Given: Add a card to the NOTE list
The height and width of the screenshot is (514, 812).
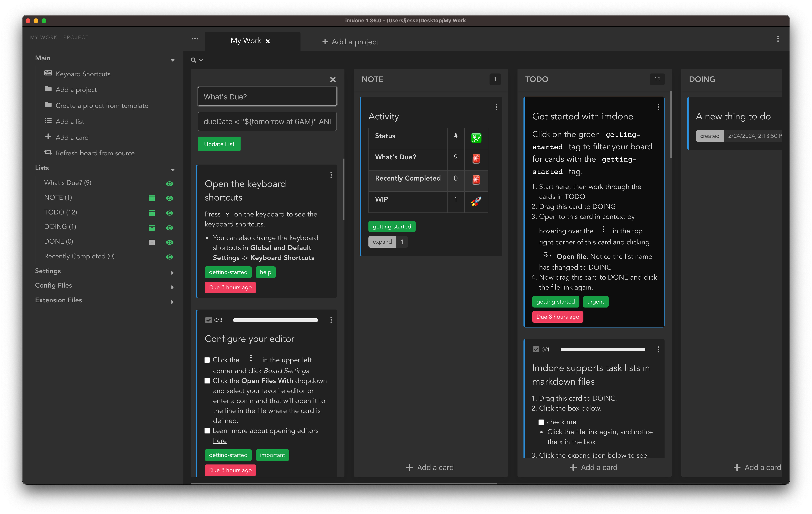Looking at the screenshot, I should click(430, 467).
